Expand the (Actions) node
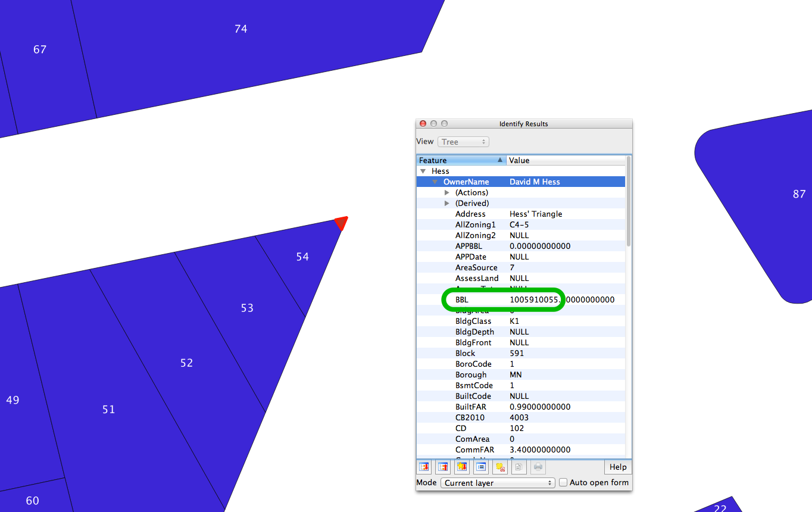The image size is (812, 512). tap(447, 193)
